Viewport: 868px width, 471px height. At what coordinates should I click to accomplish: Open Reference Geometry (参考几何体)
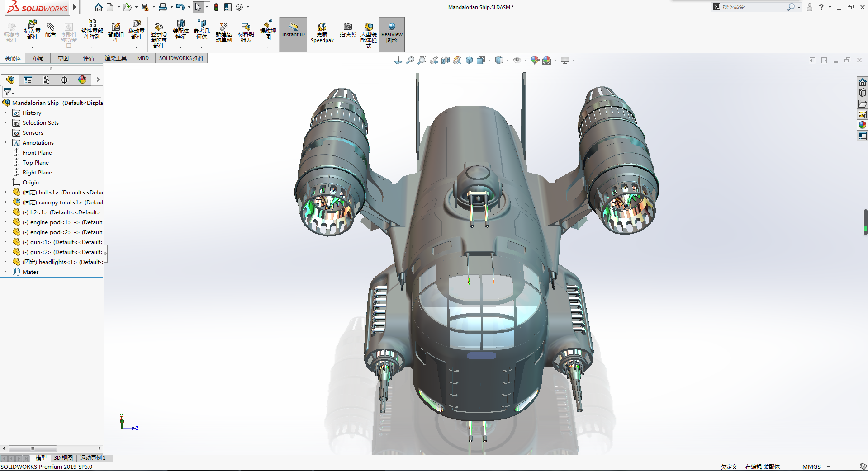coord(202,30)
